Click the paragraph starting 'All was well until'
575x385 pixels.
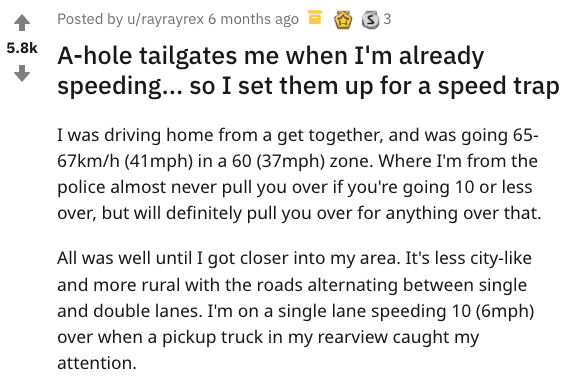click(296, 311)
